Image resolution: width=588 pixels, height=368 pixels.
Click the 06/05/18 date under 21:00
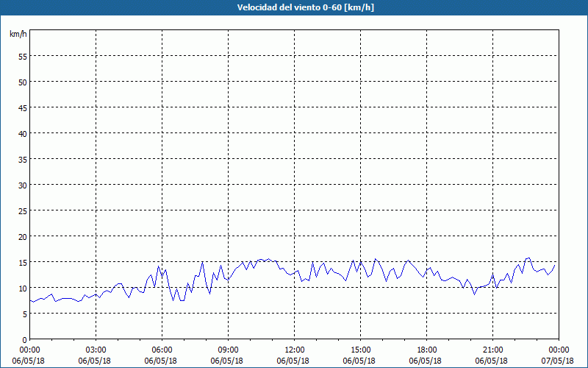[x=491, y=361]
